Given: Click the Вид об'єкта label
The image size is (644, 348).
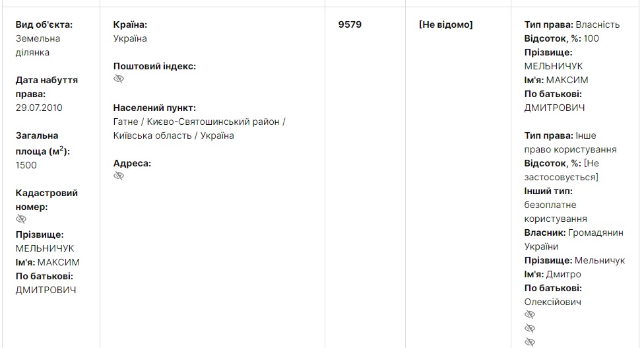Looking at the screenshot, I should tap(44, 25).
